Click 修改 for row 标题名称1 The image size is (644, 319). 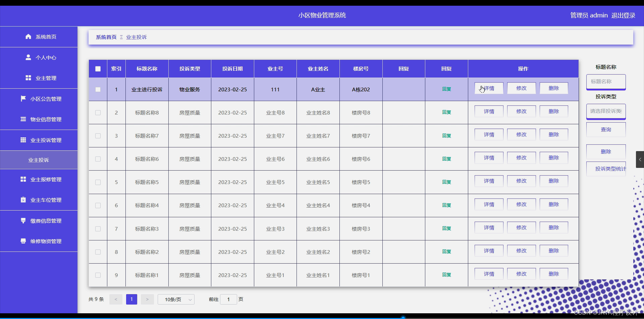[521, 274]
